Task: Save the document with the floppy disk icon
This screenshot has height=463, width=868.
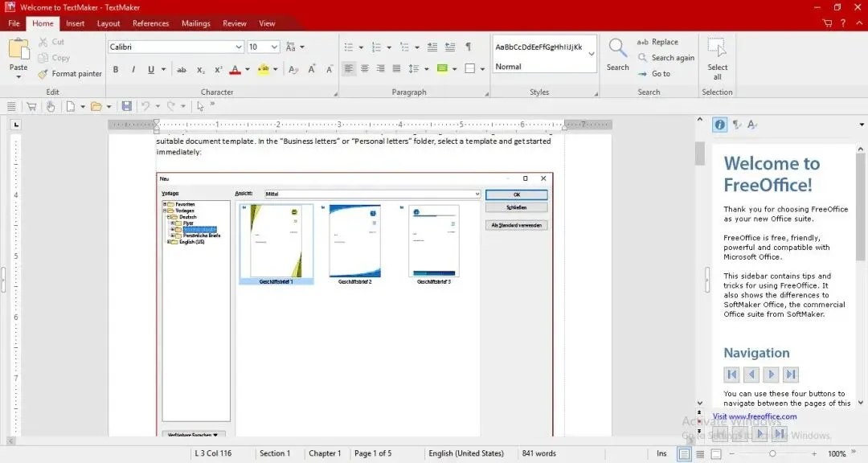Action: point(127,106)
